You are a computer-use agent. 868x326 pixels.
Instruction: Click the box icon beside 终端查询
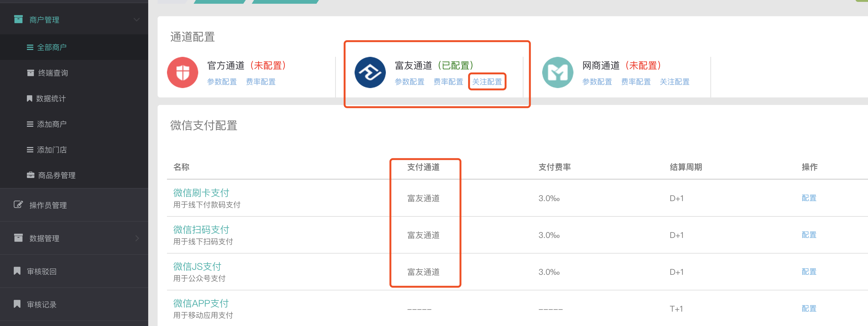click(x=30, y=73)
